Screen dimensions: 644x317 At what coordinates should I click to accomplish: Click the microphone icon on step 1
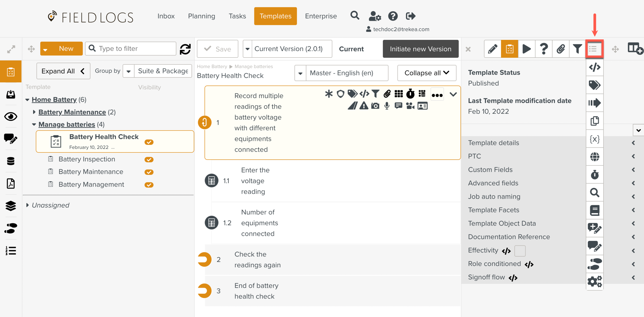point(387,106)
